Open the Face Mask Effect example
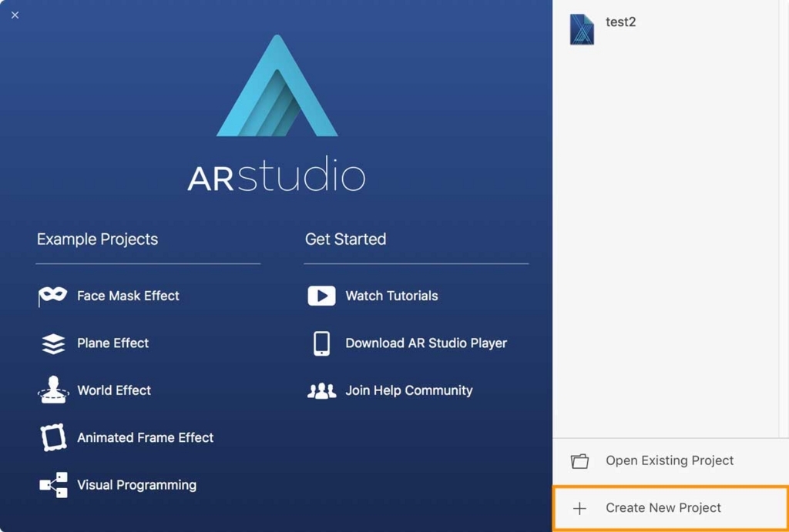The width and height of the screenshot is (789, 532). tap(128, 296)
